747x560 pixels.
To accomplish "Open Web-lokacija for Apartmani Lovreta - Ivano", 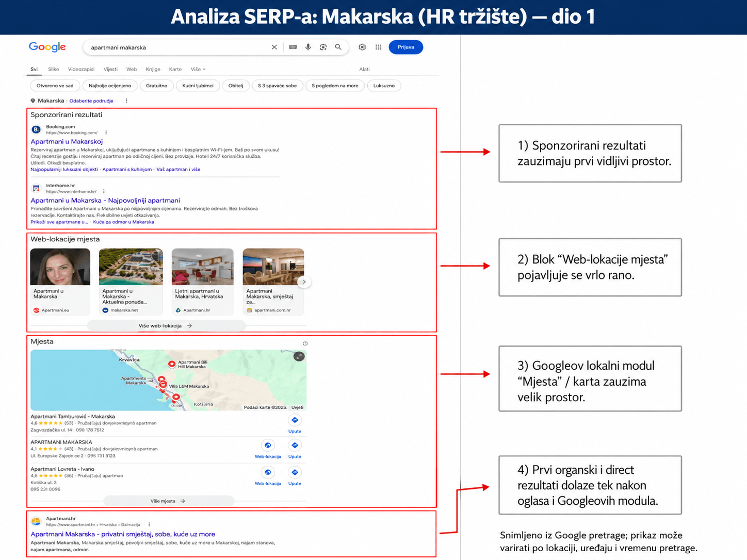I will pyautogui.click(x=268, y=476).
